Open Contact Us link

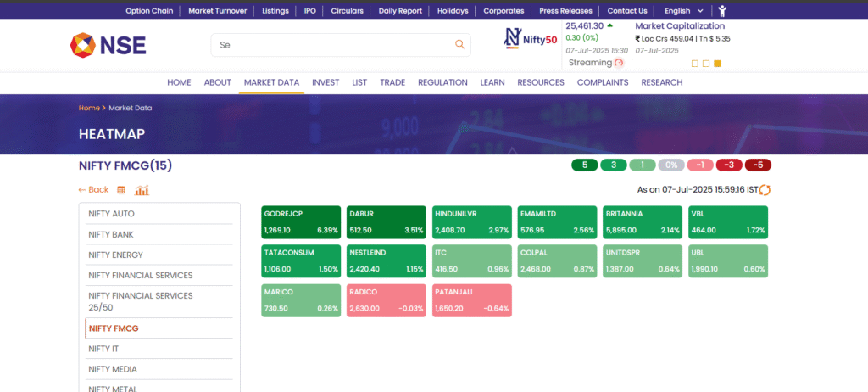coord(627,10)
